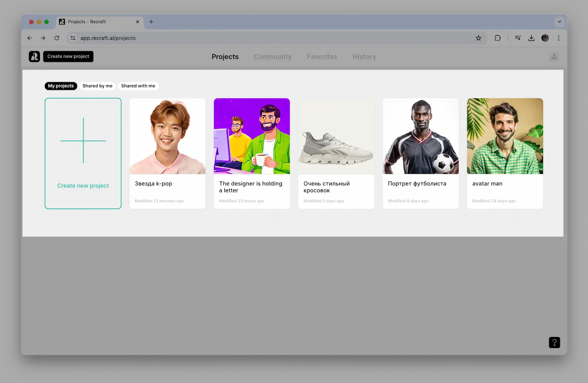View site information icon in address bar
This screenshot has height=383, width=588.
[73, 38]
